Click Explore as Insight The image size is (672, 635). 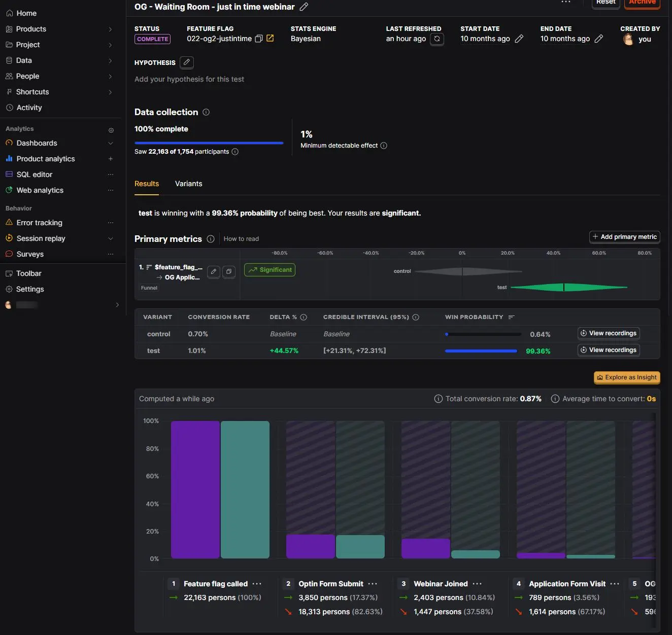click(627, 377)
